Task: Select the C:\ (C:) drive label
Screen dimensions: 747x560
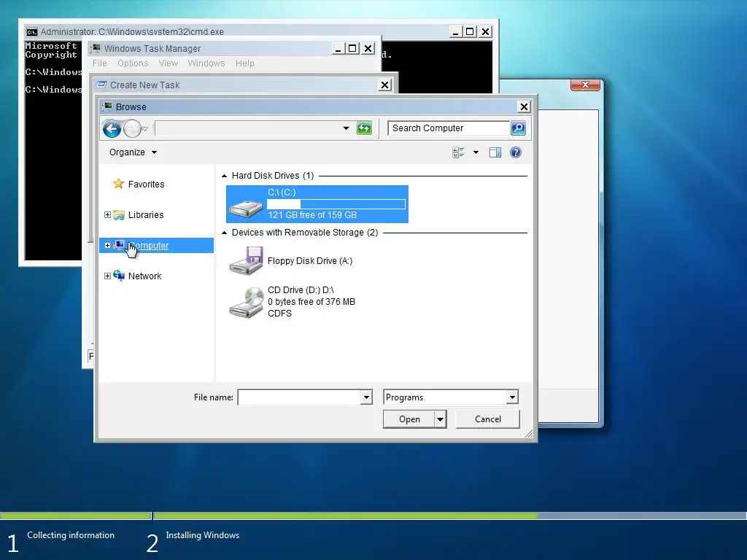Action: [282, 192]
